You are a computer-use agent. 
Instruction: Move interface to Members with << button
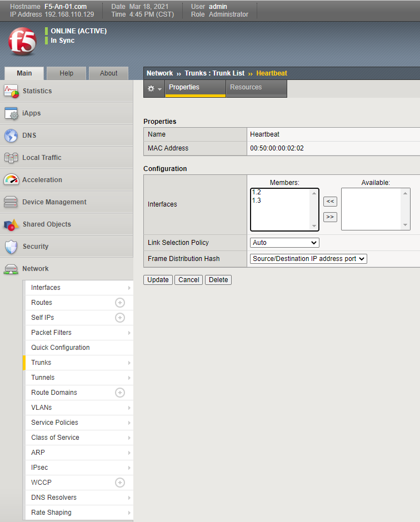(x=330, y=202)
